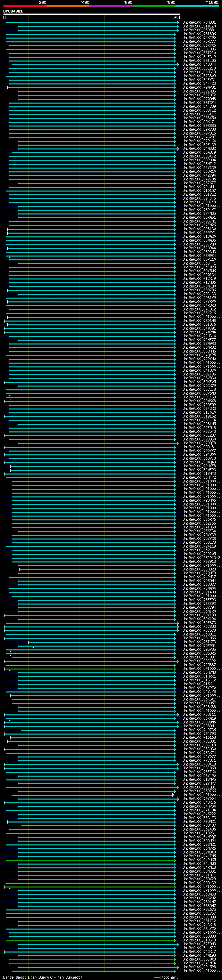This screenshot has height=980, width=222.
Task: Click the green alignment bar for UniRef100_A4RUX5
Action: 90,860
